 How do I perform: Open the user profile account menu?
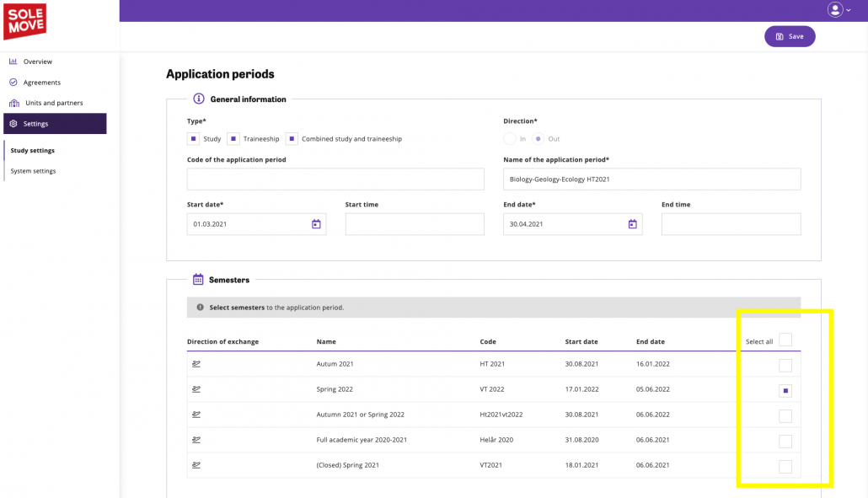(x=839, y=10)
